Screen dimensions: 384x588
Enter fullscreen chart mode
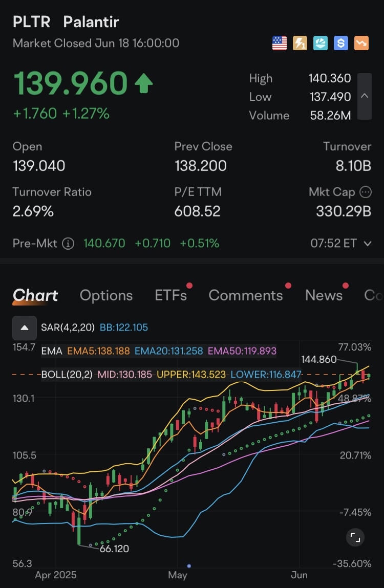pos(355,537)
